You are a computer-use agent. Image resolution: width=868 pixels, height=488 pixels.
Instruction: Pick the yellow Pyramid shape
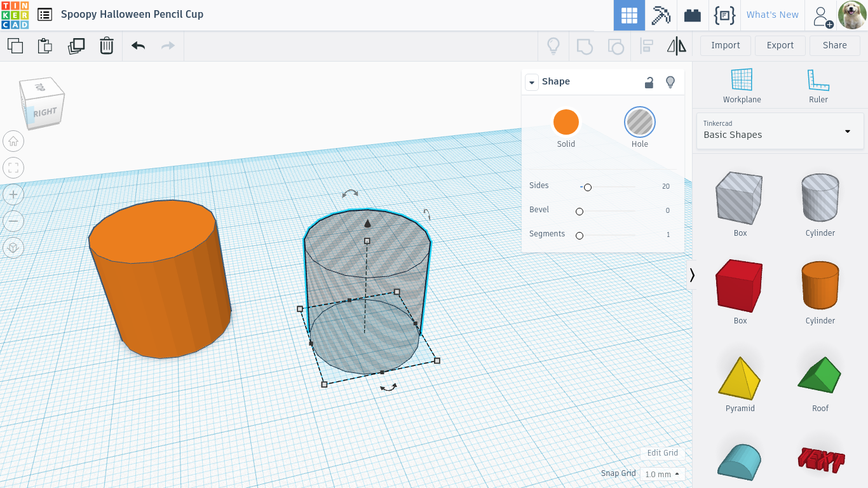pos(740,379)
